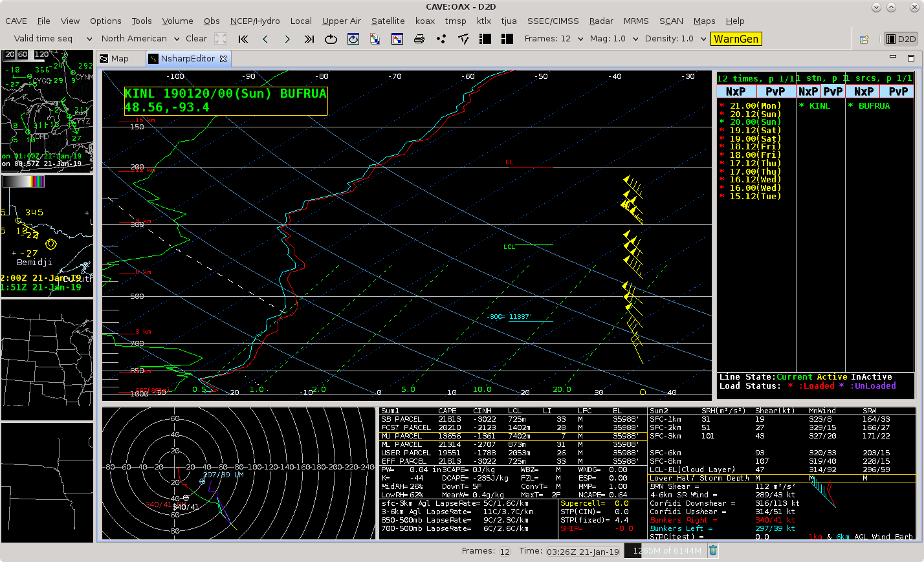
Task: Maximize the editor pane
Action: coord(910,58)
